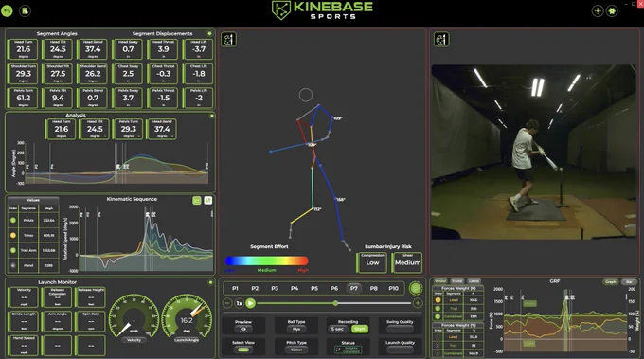Viewport: 644px width, 359px height.
Task: Toggle the Select View switch
Action: click(243, 350)
